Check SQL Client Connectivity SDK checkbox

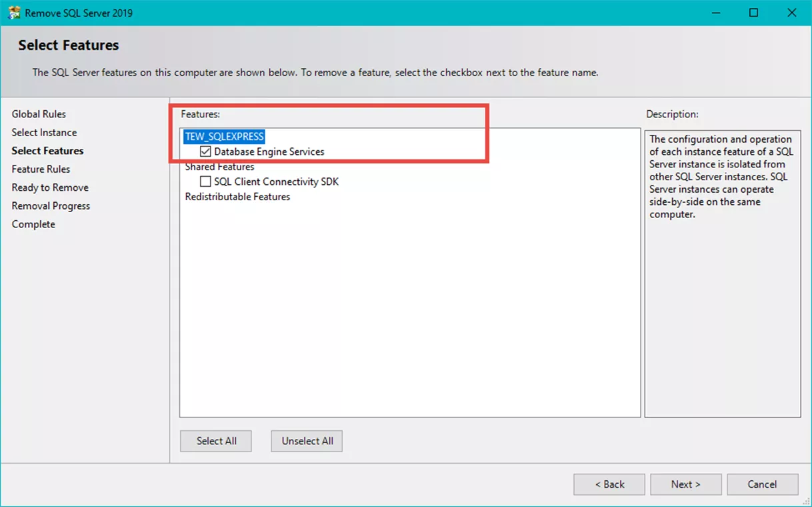(x=205, y=181)
